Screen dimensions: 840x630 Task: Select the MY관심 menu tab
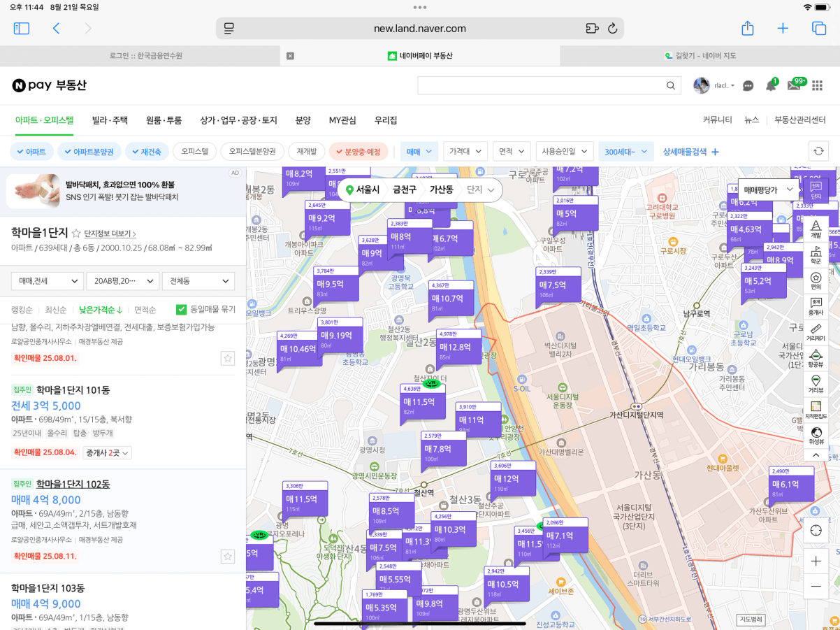click(342, 120)
